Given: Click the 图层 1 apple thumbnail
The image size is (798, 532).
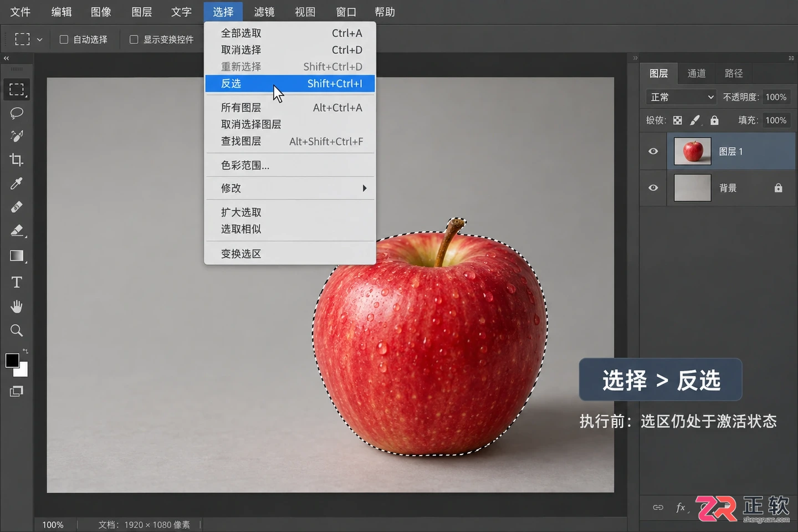Looking at the screenshot, I should pyautogui.click(x=693, y=151).
